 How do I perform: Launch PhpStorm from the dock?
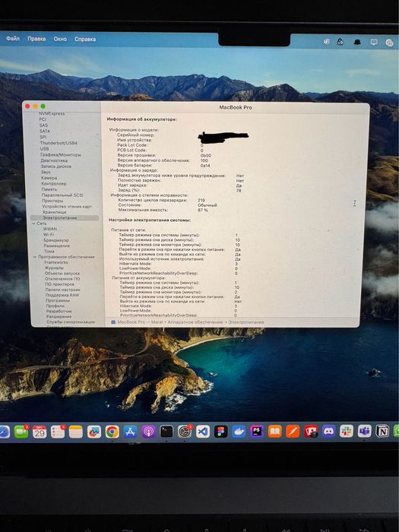pyautogui.click(x=257, y=431)
